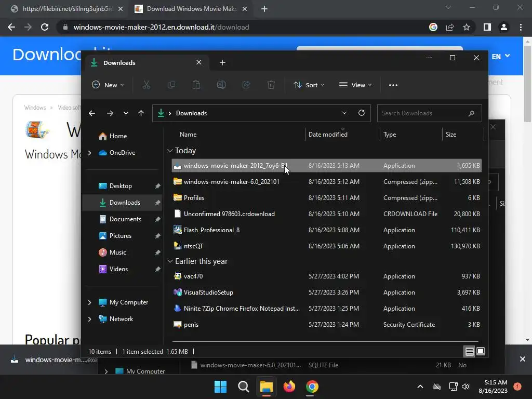Image resolution: width=532 pixels, height=399 pixels.
Task: Open the EN language dropdown on webpage
Action: (x=501, y=56)
